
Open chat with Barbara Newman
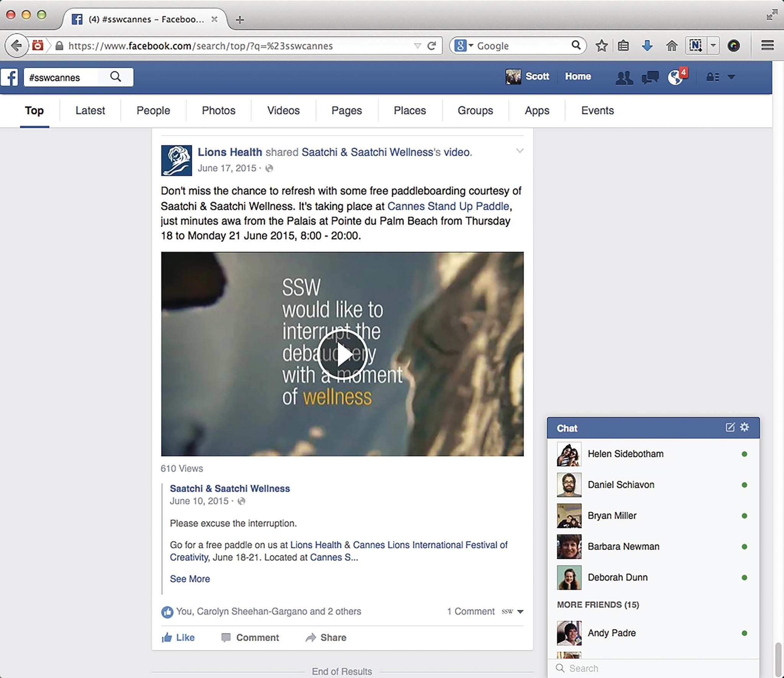[653, 547]
